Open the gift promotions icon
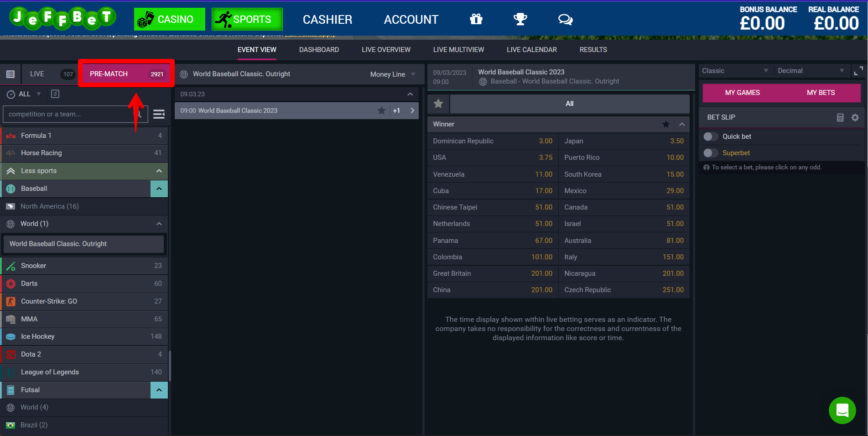Viewport: 868px width, 436px height. pos(476,19)
